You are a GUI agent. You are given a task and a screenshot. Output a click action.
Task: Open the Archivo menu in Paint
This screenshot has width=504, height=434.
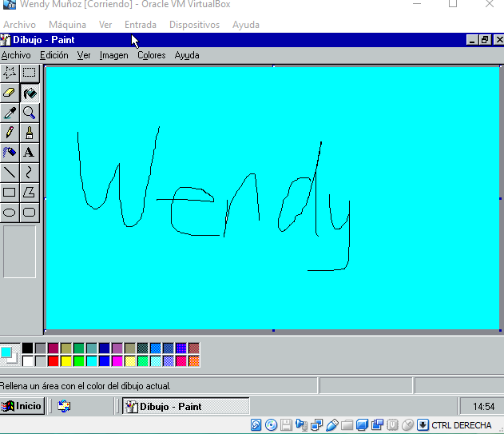tap(16, 55)
